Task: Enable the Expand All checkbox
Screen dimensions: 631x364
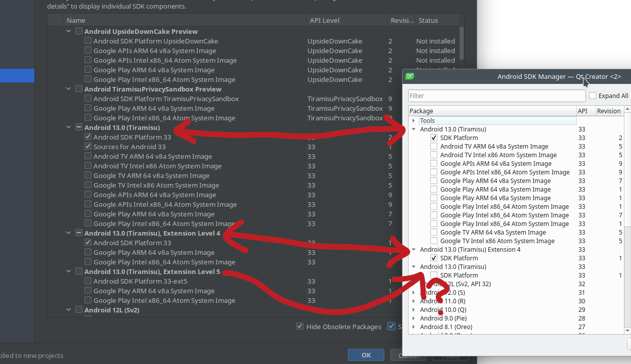Action: point(593,96)
